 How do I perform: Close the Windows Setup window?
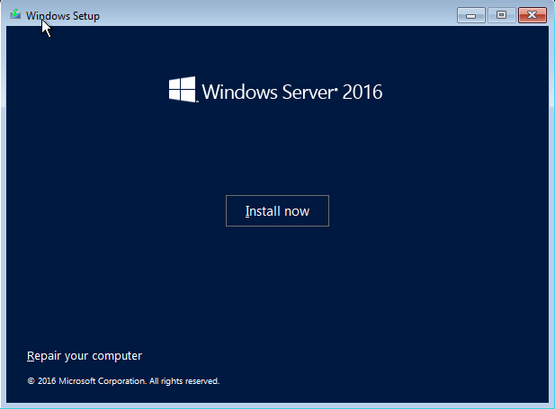532,15
